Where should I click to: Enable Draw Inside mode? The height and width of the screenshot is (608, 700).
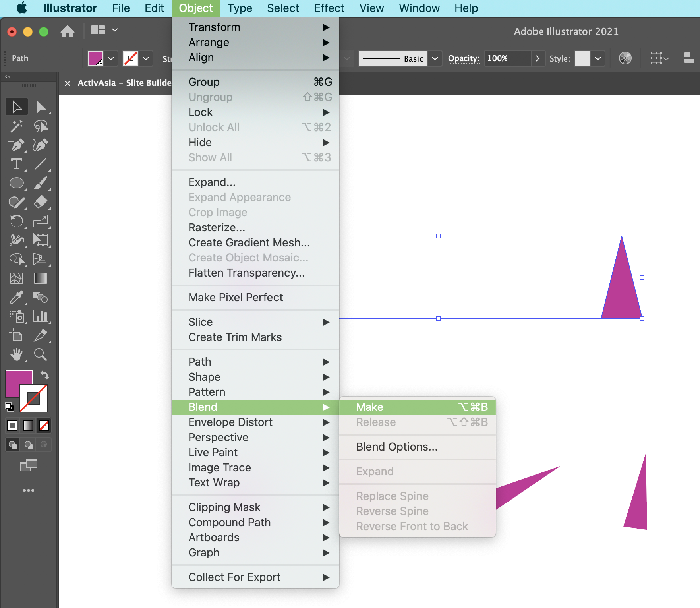point(44,445)
